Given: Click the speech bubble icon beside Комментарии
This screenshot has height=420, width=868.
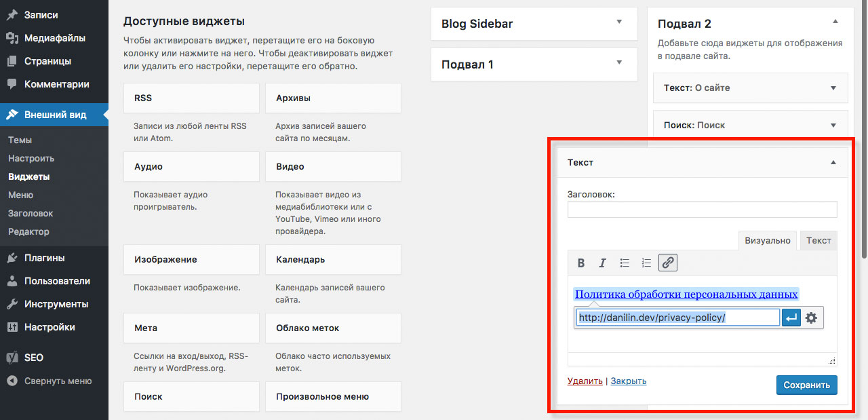Looking at the screenshot, I should coord(12,84).
